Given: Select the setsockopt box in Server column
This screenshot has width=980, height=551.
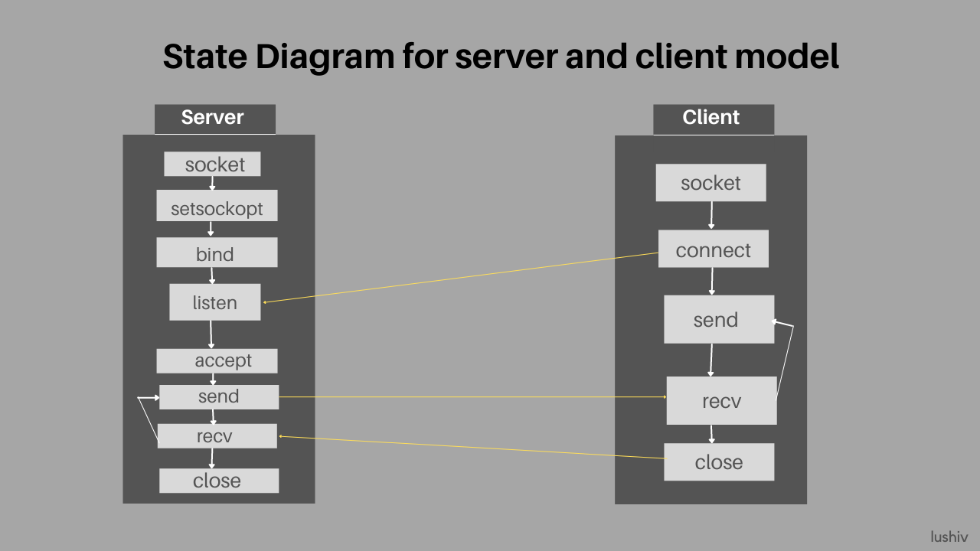Looking at the screenshot, I should coord(217,205).
